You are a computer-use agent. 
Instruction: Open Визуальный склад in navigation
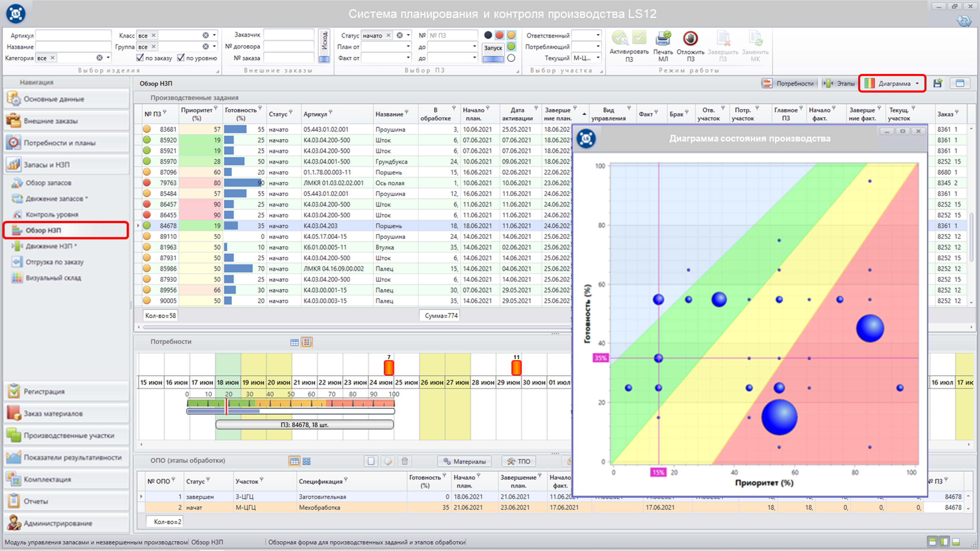pos(53,278)
